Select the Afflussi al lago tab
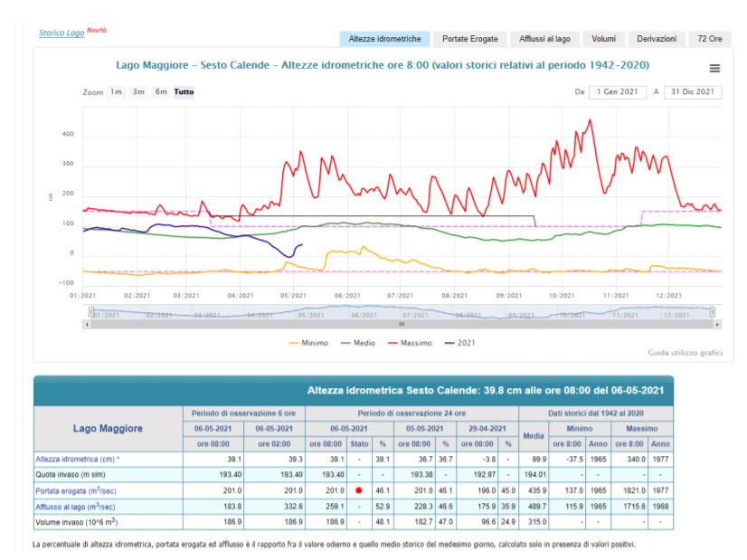 tap(544, 39)
